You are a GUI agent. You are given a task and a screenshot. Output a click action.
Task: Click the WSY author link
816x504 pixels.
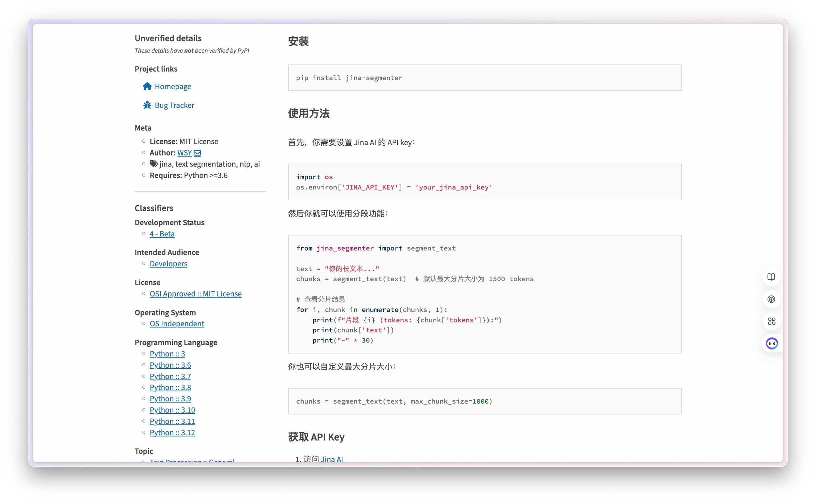[184, 153]
